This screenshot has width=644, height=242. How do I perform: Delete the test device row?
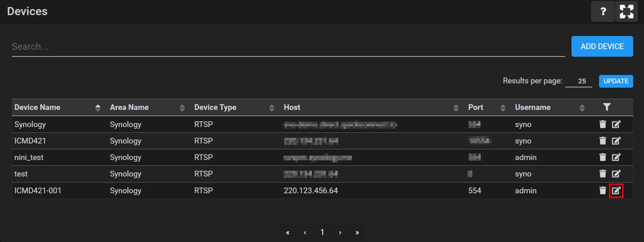(x=602, y=174)
